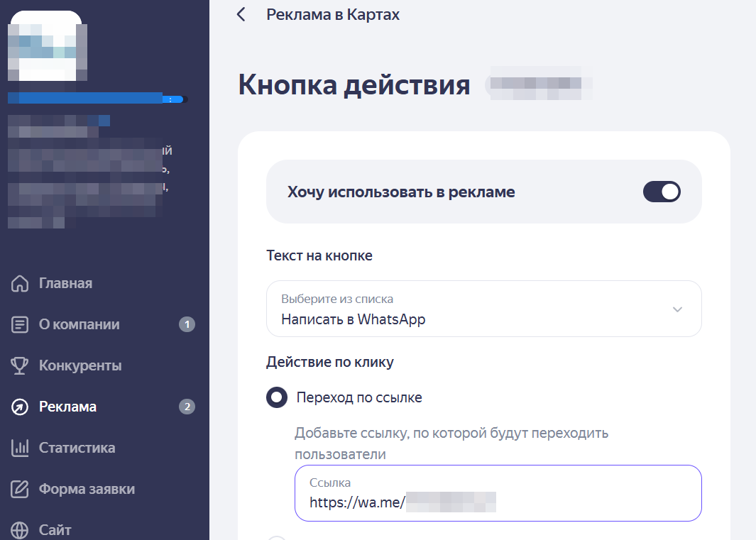
Task: Click the document icon for О компании
Action: click(x=20, y=325)
